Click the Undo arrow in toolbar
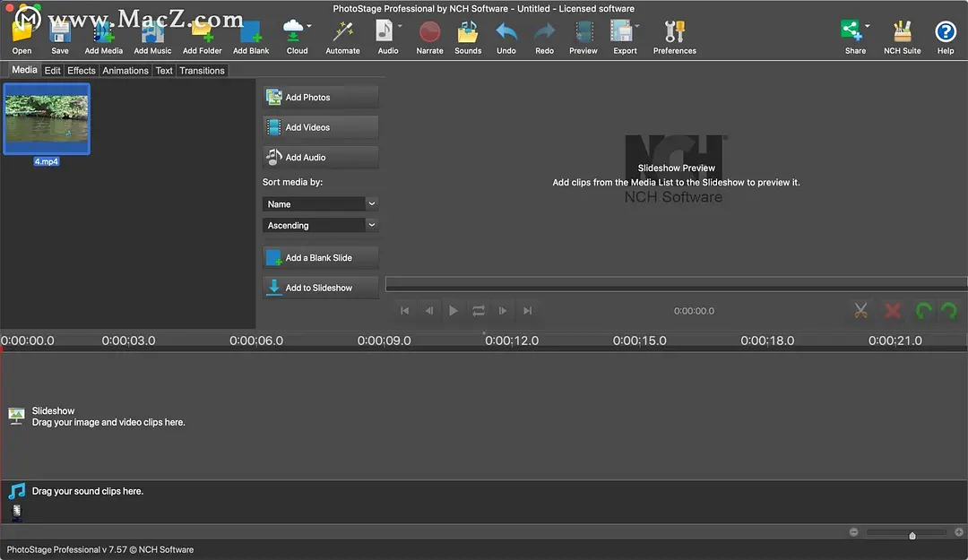Viewport: 968px width, 560px height. click(506, 31)
